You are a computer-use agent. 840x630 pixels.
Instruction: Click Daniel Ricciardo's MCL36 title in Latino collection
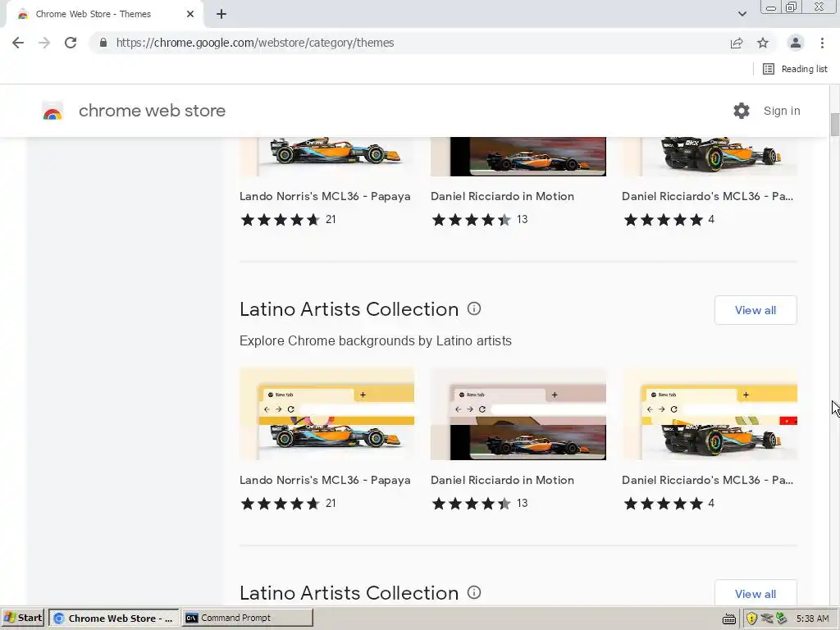(708, 480)
